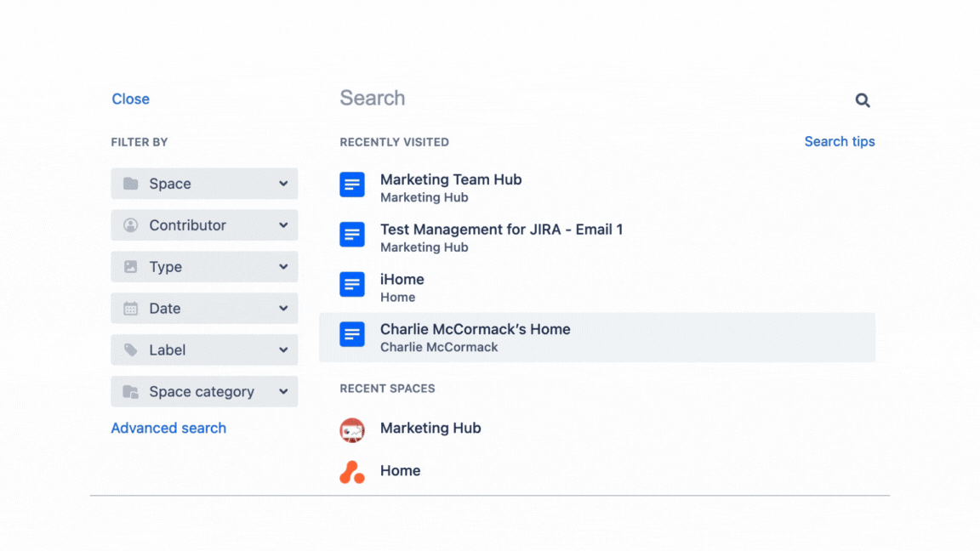This screenshot has height=551, width=980.
Task: Open the Marketing Hub space avatar
Action: (x=352, y=429)
